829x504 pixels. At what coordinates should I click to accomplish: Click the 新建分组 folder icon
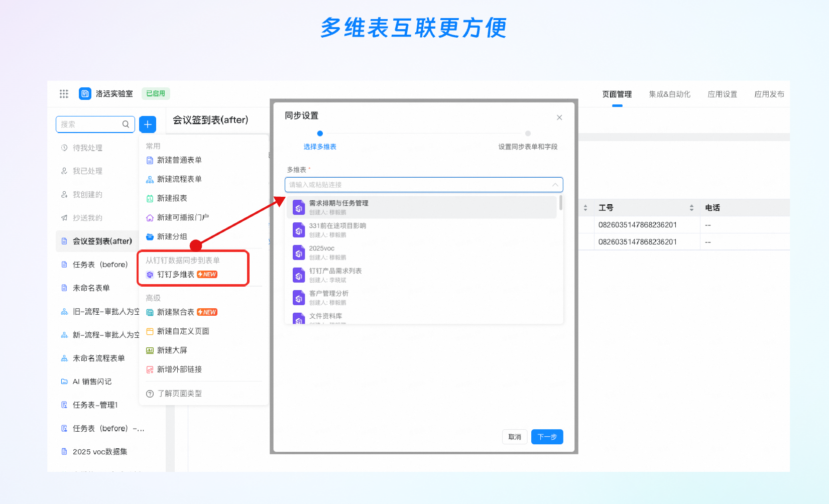[x=150, y=236]
